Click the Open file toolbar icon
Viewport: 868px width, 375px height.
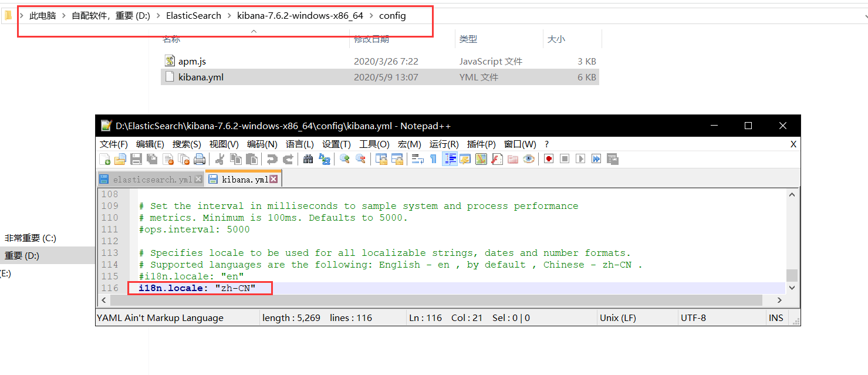pyautogui.click(x=120, y=159)
